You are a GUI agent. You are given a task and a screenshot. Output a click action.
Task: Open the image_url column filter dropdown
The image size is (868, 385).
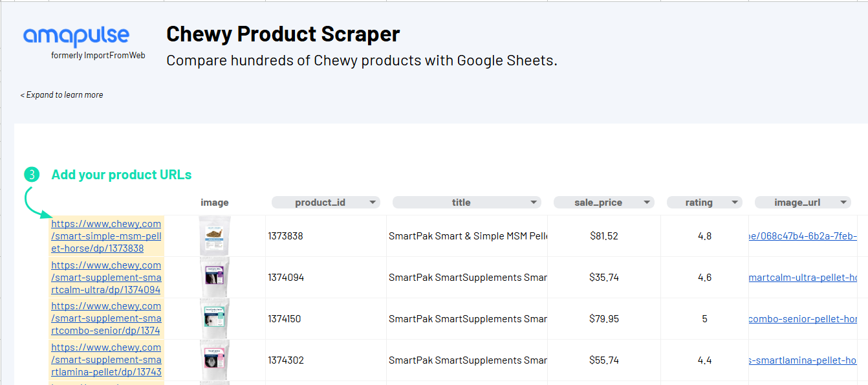pyautogui.click(x=843, y=203)
